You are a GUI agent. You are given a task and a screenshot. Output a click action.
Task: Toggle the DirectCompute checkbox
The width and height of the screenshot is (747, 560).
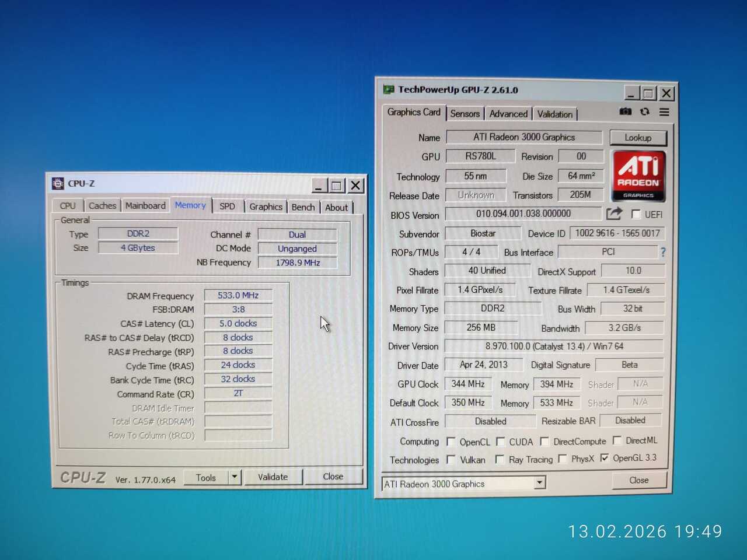click(544, 441)
